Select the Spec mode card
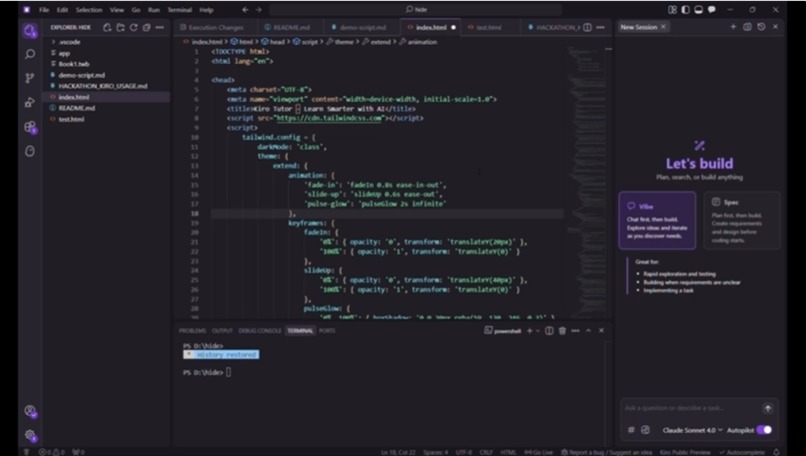The image size is (806, 456). pos(742,220)
